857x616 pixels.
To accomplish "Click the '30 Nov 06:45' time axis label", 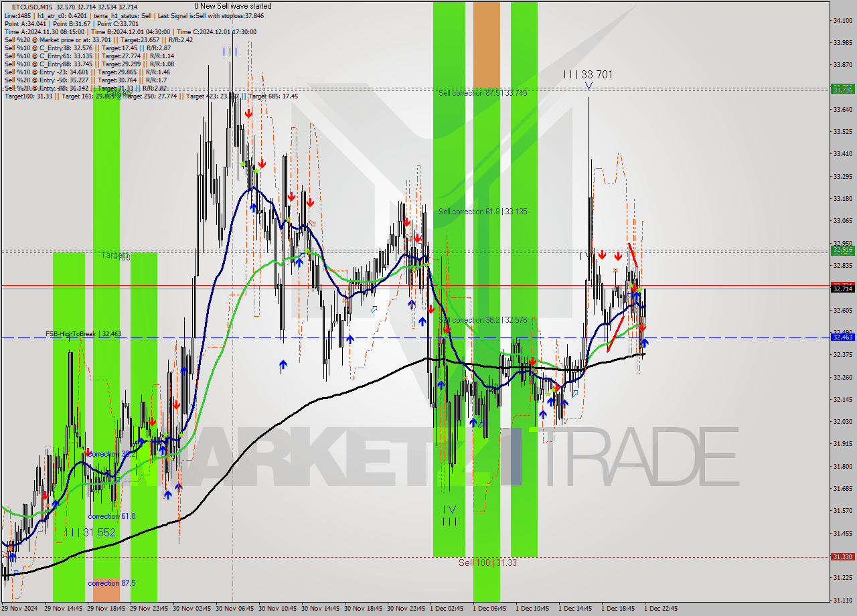I will click(x=236, y=609).
